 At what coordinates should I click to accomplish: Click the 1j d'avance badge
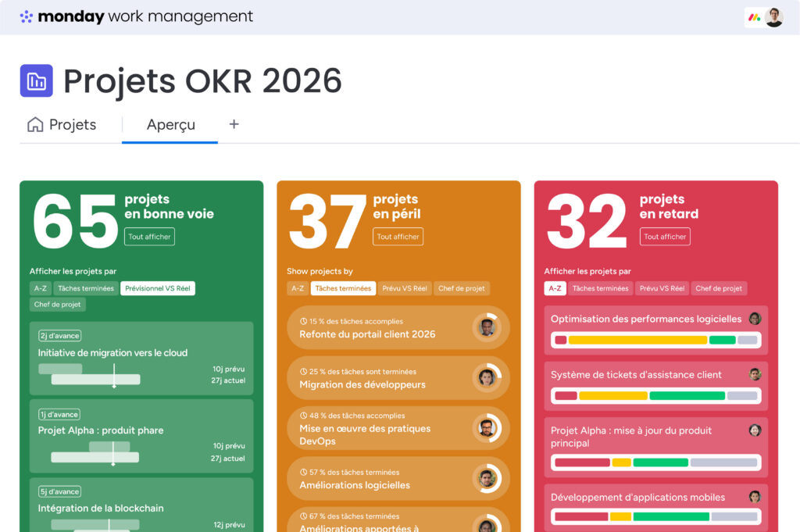(x=59, y=415)
